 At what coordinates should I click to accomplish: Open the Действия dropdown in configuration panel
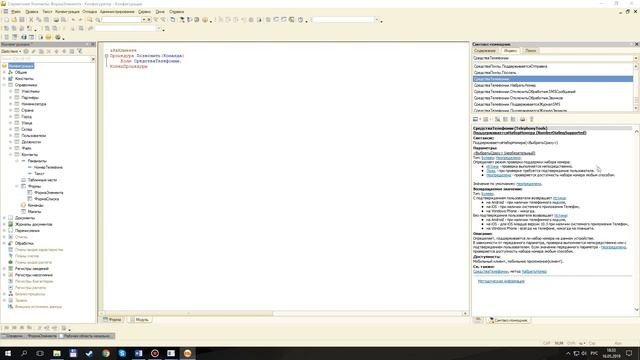pos(11,51)
